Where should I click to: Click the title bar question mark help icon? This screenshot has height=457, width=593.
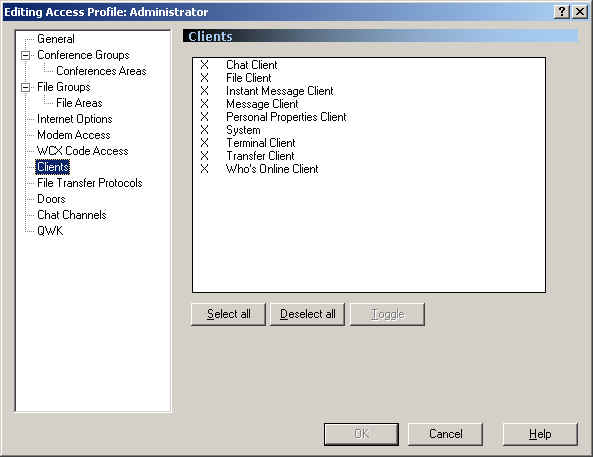pyautogui.click(x=562, y=12)
